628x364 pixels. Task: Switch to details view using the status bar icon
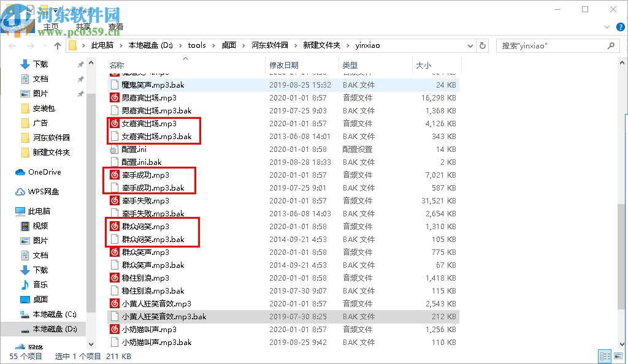pos(605,356)
